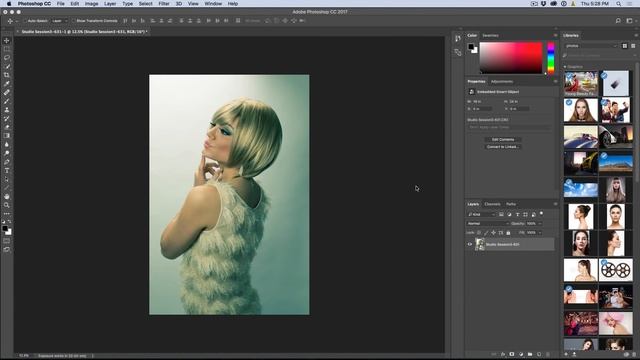This screenshot has width=640, height=360.
Task: Toggle pixel layer filter icon
Action: pos(501,214)
